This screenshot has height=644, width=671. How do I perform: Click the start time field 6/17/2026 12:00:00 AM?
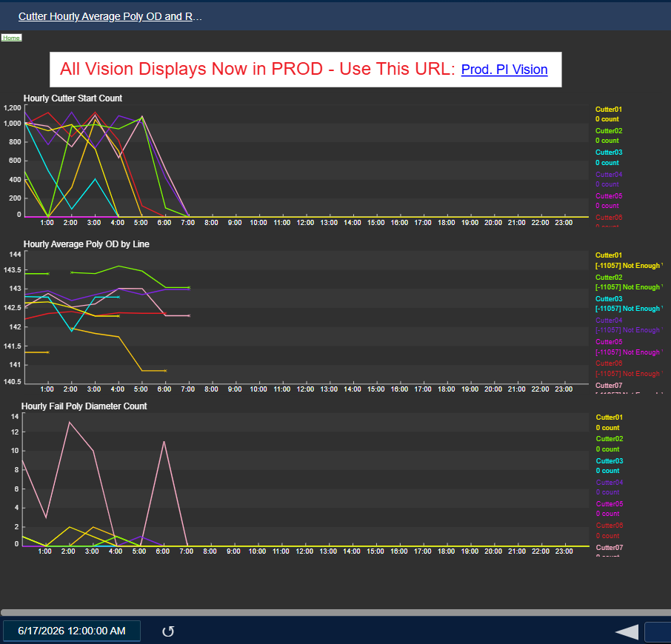72,631
